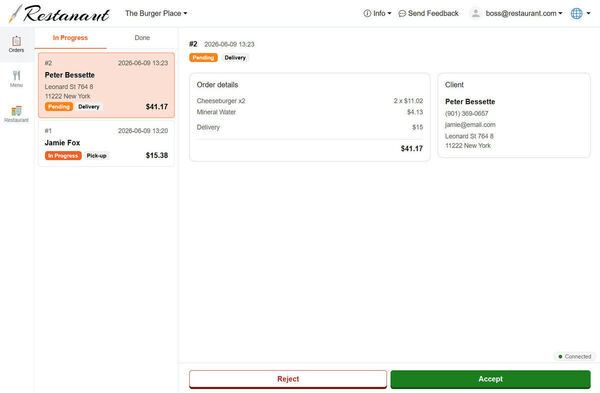Screen dimensions: 600x393
Task: Expand the language dropdown arrow
Action: point(589,13)
